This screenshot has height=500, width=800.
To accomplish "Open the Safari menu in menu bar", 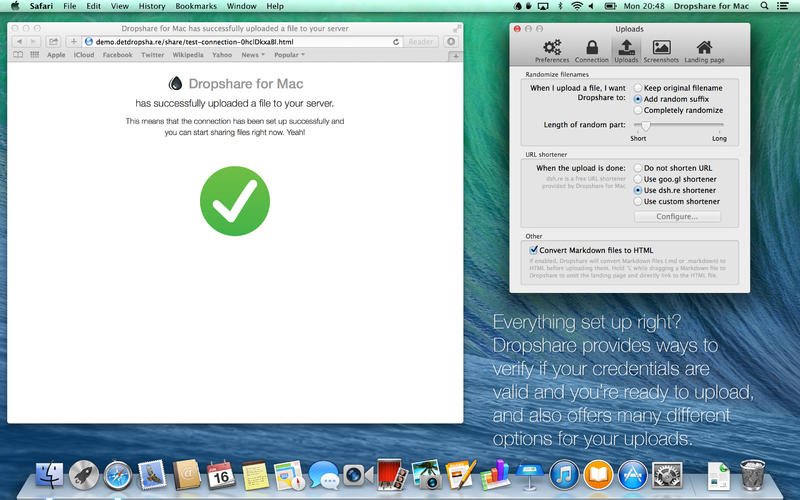I will [41, 6].
